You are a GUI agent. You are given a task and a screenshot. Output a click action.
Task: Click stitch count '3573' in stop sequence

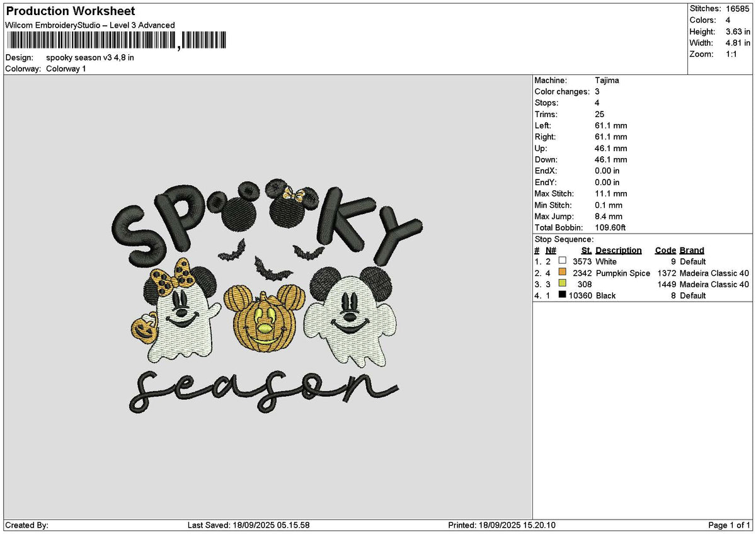click(582, 261)
